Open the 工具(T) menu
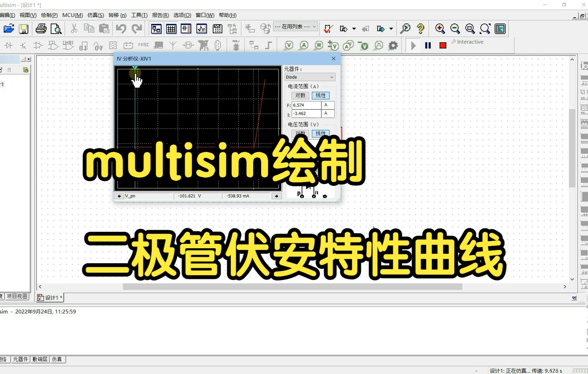This screenshot has height=374, width=588. tap(139, 15)
